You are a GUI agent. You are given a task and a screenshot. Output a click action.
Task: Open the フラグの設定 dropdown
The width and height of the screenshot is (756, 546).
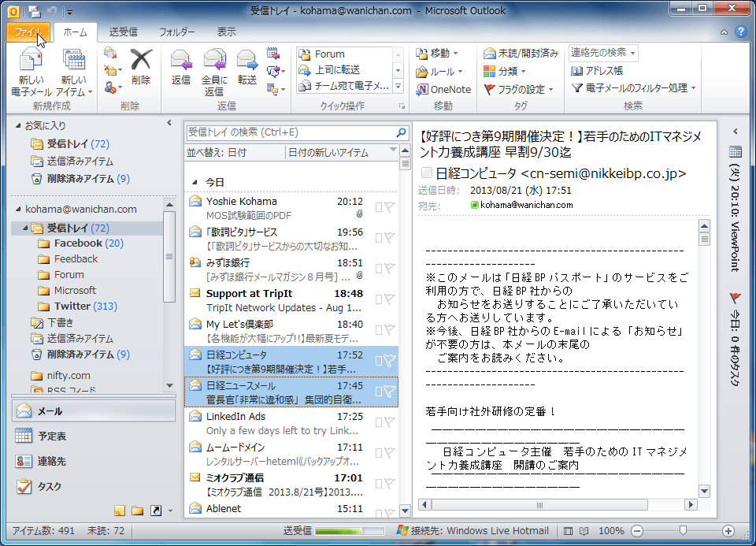coord(519,89)
